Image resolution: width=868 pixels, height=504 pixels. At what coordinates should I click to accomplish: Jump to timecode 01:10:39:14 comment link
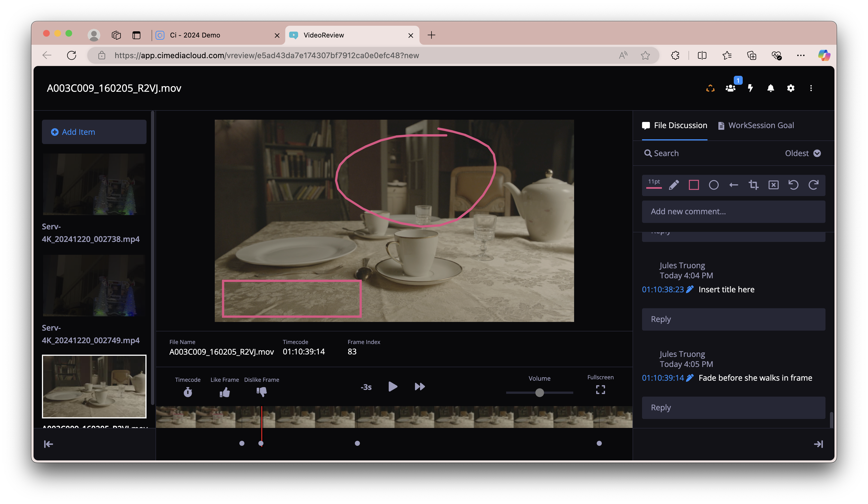[663, 378]
